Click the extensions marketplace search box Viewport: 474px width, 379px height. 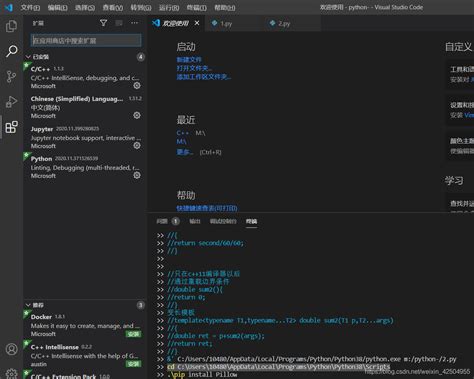(x=86, y=41)
